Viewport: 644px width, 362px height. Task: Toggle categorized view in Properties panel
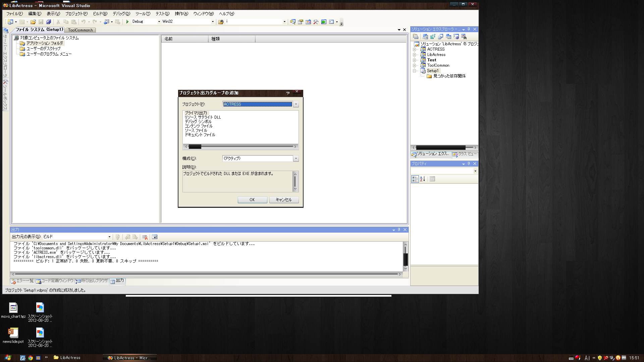tap(415, 179)
